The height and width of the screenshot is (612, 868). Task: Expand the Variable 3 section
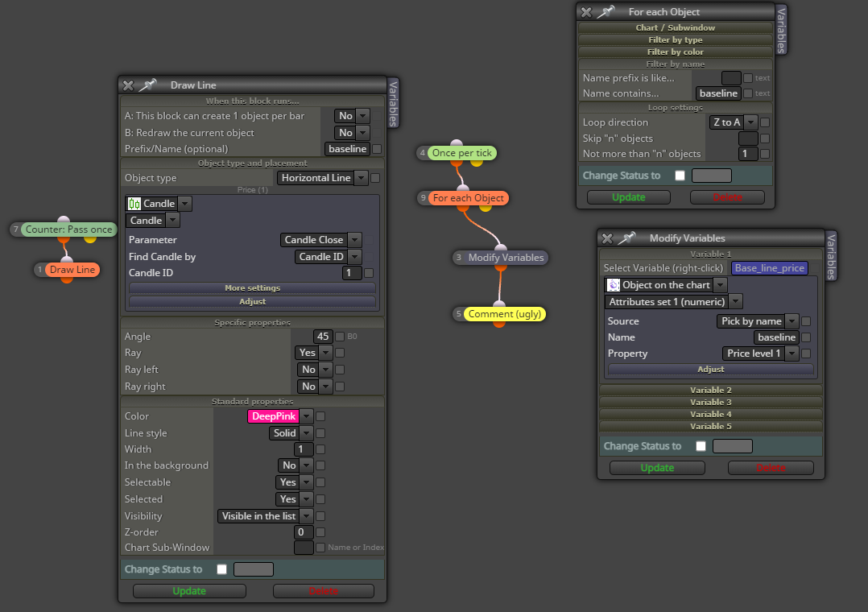click(711, 402)
